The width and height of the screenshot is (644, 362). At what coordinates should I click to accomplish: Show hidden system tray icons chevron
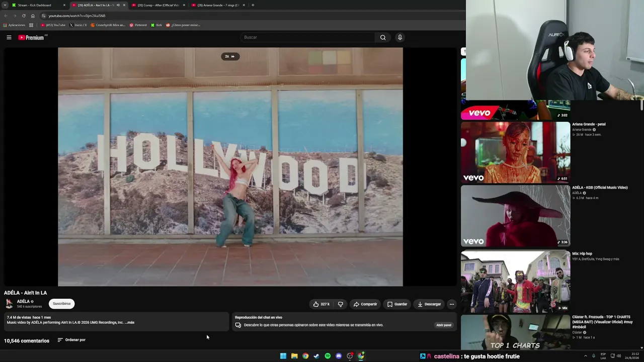coord(585,356)
